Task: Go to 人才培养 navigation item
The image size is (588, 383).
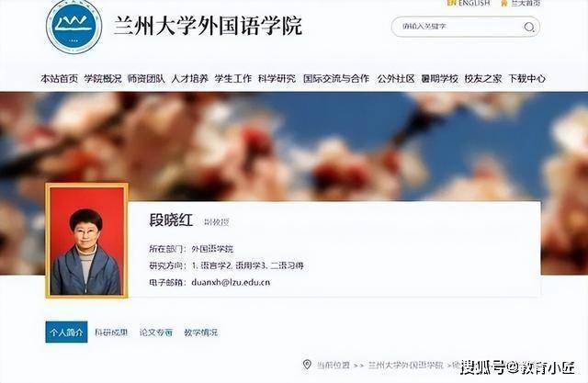Action: tap(189, 79)
